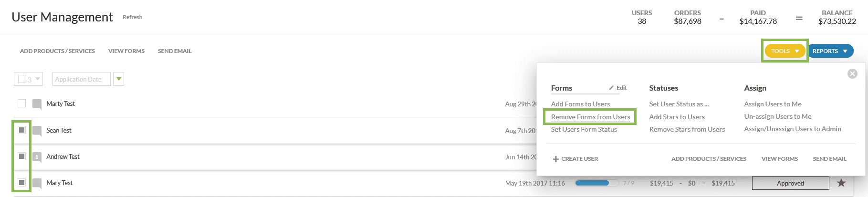Viewport: 868px width, 197px height.
Task: Click the green sort-order arrow dropdown
Action: [119, 79]
